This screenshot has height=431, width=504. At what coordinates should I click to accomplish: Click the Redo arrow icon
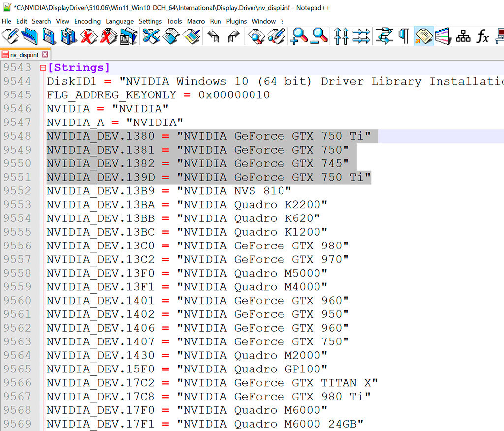[234, 36]
